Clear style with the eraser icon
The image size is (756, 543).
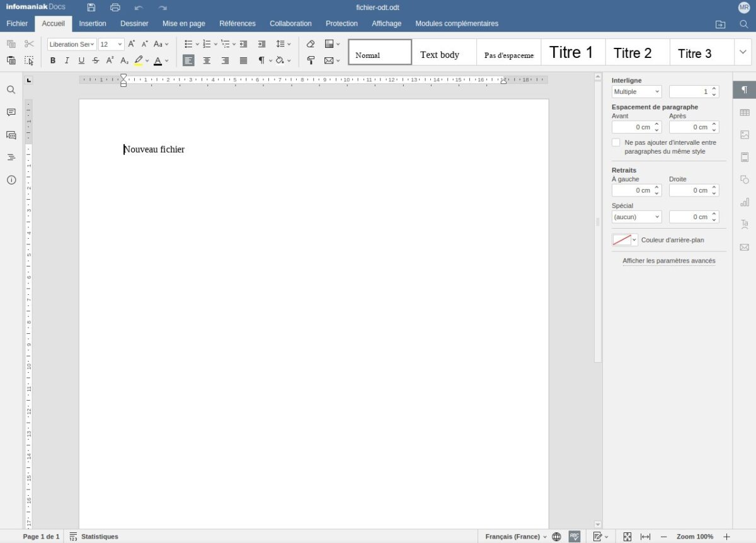coord(311,44)
